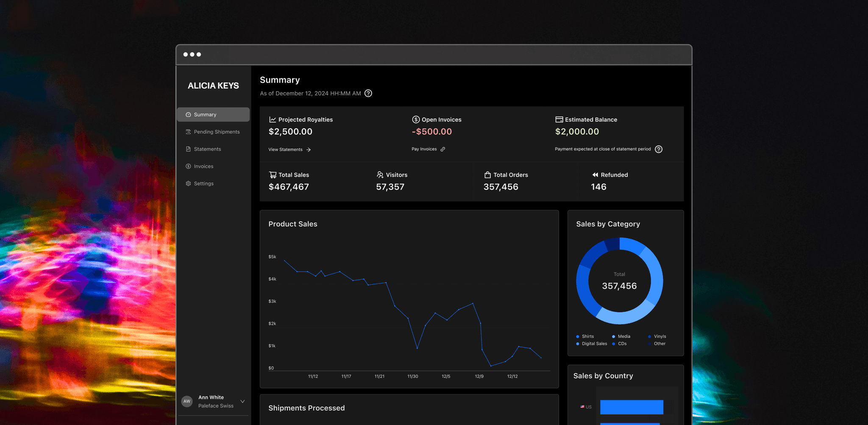Open the Summary sidebar item
Screen dimensions: 868x425
click(213, 114)
